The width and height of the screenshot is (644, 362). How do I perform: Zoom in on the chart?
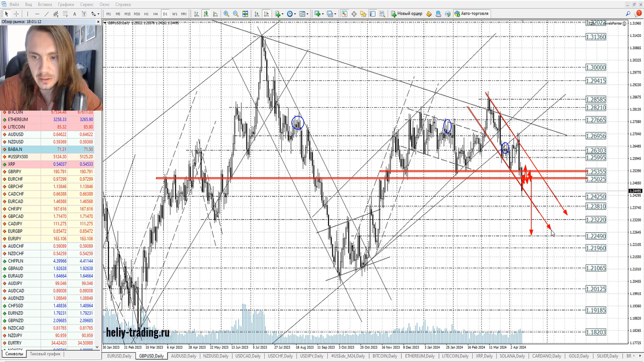tap(226, 13)
